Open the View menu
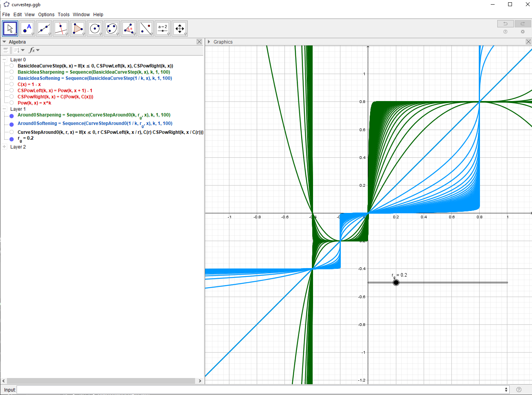This screenshot has width=532, height=395. 30,15
